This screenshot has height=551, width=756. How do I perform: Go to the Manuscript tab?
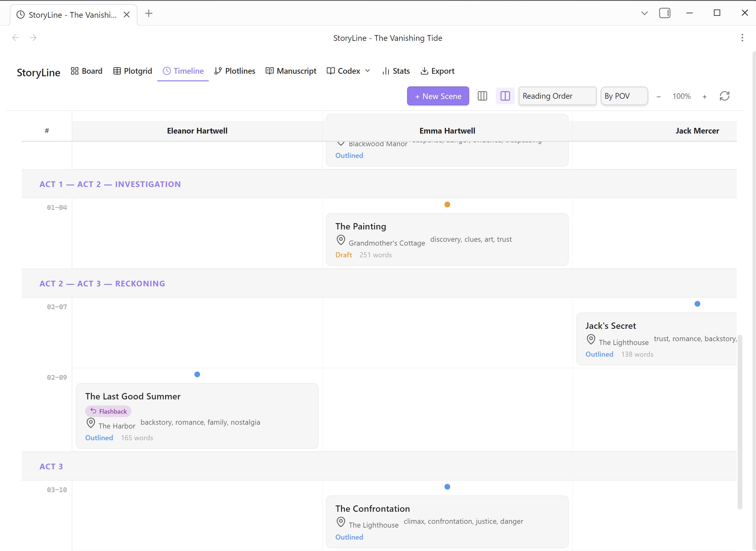(x=291, y=71)
